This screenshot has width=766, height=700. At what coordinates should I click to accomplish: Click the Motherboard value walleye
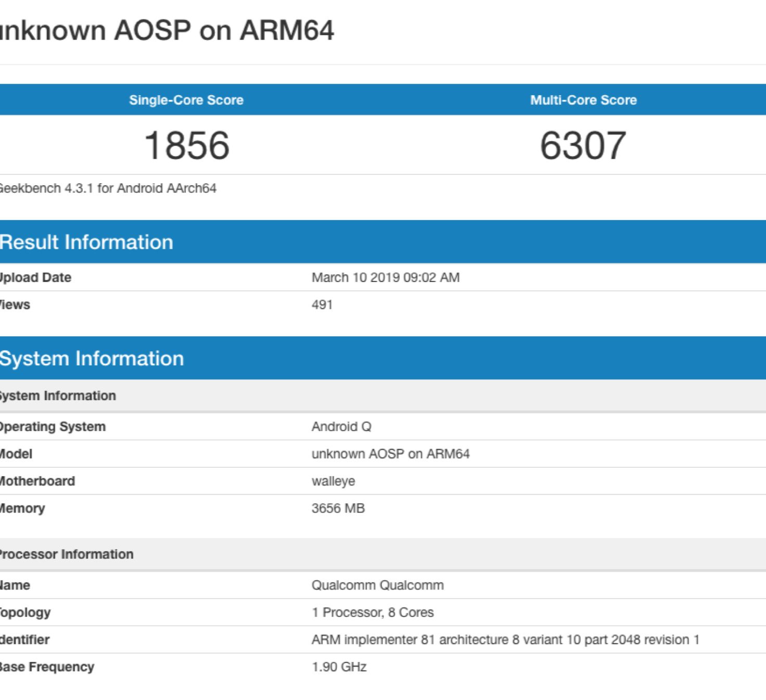(333, 481)
